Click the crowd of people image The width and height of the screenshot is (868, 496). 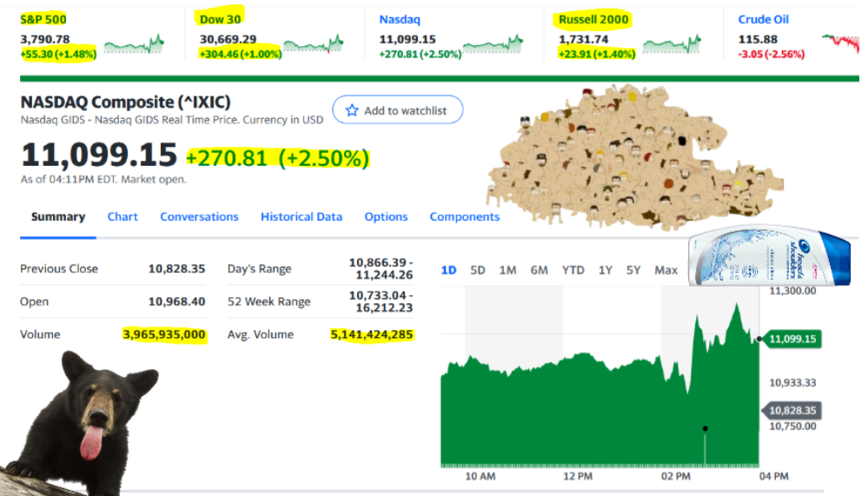point(633,158)
